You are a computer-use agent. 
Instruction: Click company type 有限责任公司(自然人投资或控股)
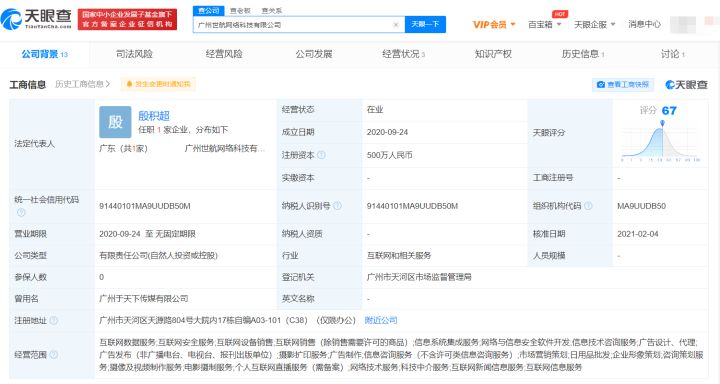(158, 255)
